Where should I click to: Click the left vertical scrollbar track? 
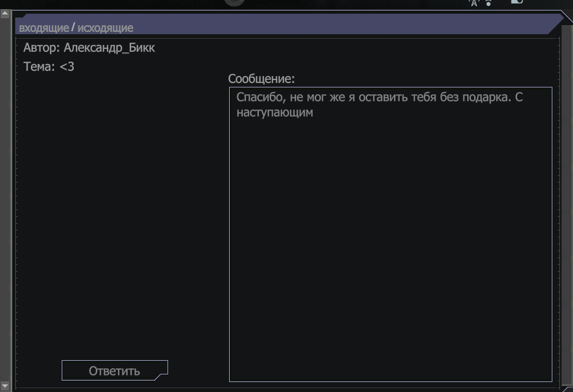click(5, 199)
